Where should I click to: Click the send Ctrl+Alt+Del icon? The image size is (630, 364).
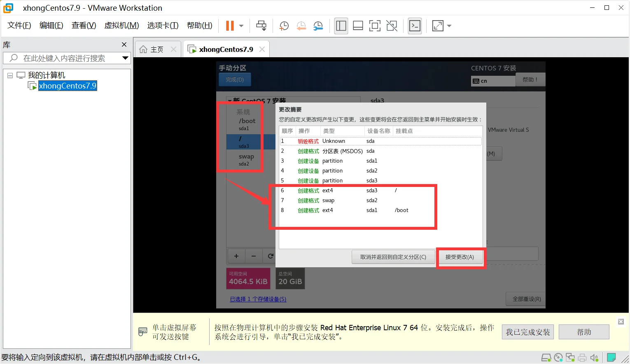click(x=261, y=26)
